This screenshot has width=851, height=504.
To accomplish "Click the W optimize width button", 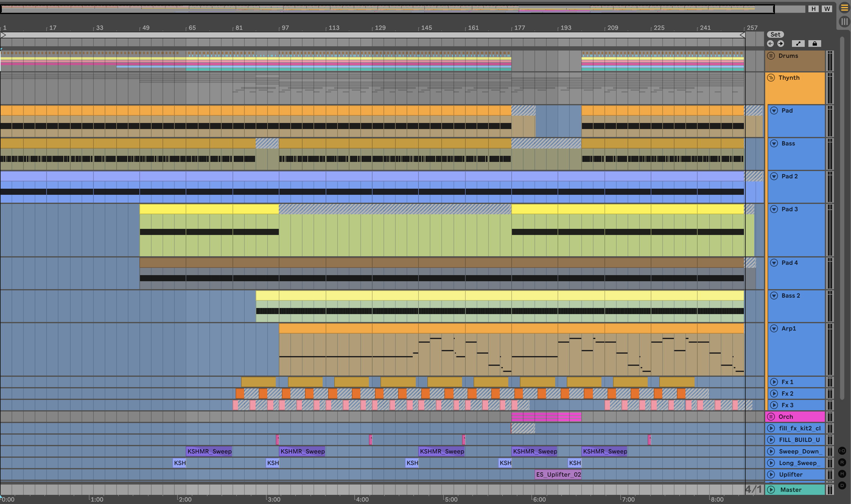I will pos(827,9).
